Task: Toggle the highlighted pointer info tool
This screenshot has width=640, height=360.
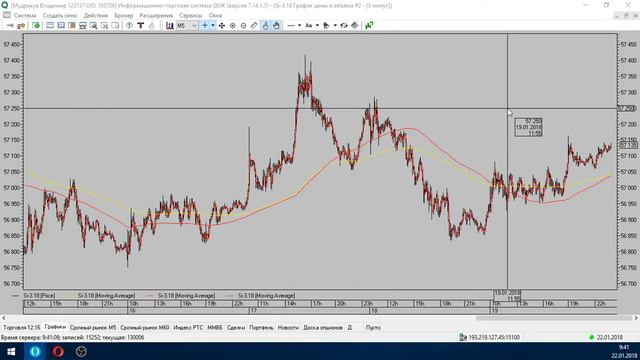Action: (265, 25)
